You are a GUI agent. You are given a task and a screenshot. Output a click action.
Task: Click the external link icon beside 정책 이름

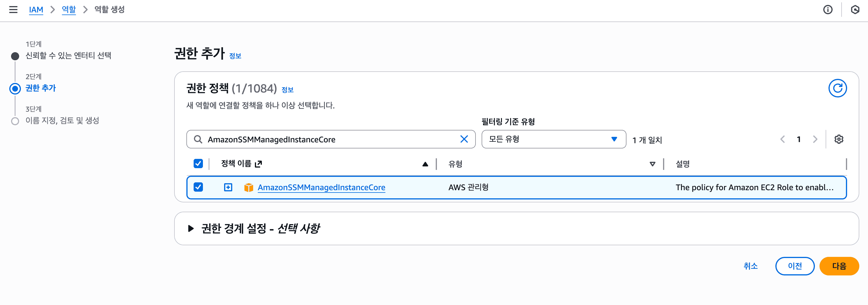pyautogui.click(x=258, y=164)
